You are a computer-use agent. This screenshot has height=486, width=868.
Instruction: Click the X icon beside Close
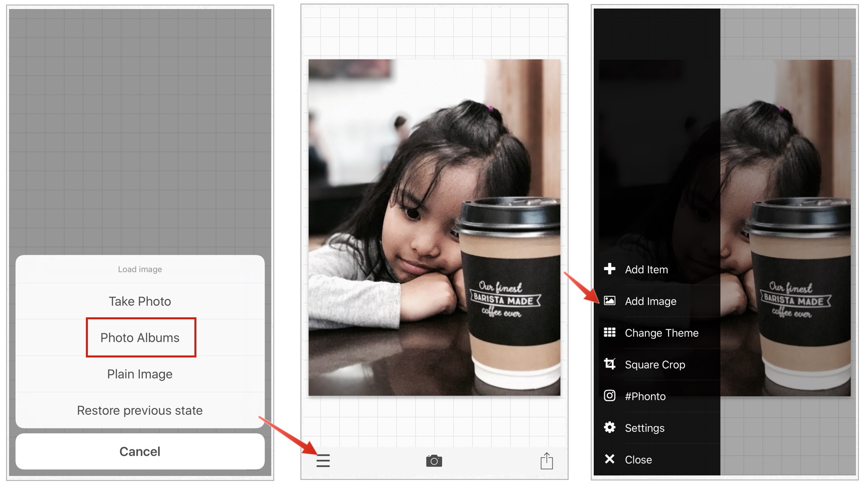pos(609,459)
